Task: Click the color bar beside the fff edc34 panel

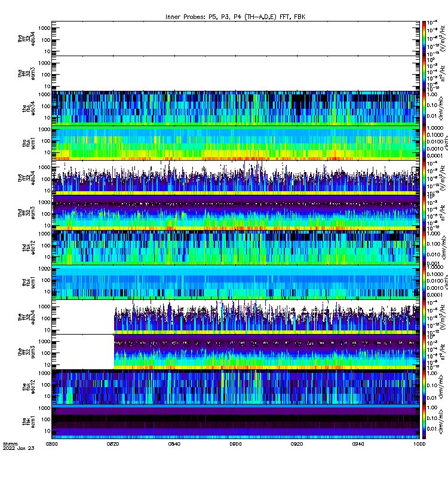Action: tap(424, 317)
